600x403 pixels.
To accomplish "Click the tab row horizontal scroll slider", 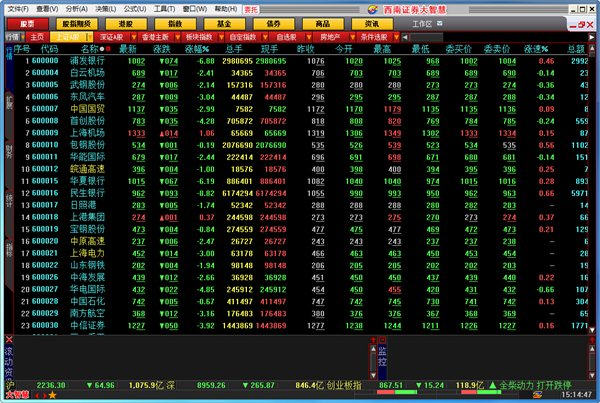I will (x=426, y=37).
